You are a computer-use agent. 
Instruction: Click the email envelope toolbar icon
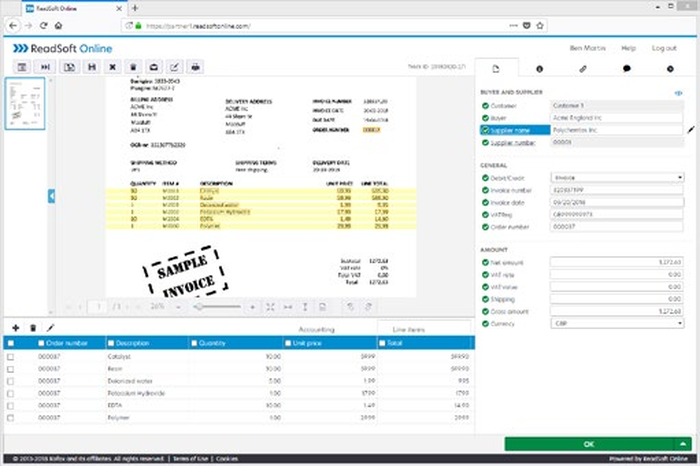point(154,67)
